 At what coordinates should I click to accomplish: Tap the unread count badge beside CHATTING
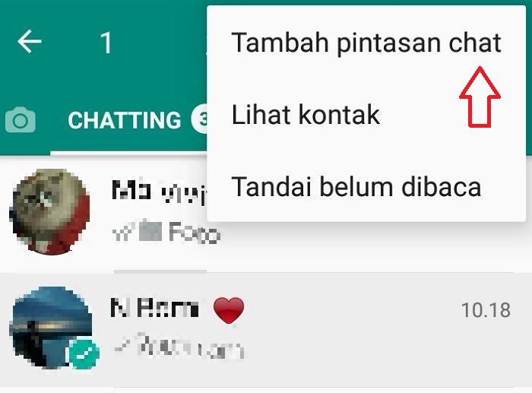(x=200, y=120)
